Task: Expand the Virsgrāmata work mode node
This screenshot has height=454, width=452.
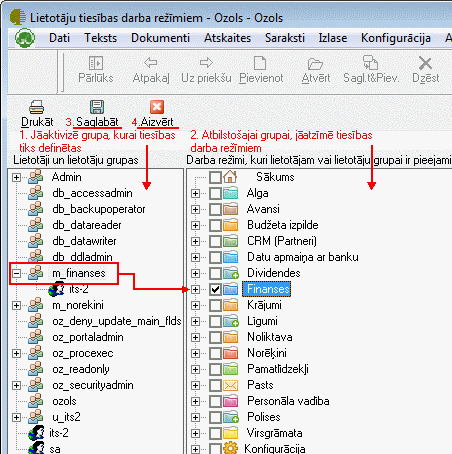Action: (196, 433)
